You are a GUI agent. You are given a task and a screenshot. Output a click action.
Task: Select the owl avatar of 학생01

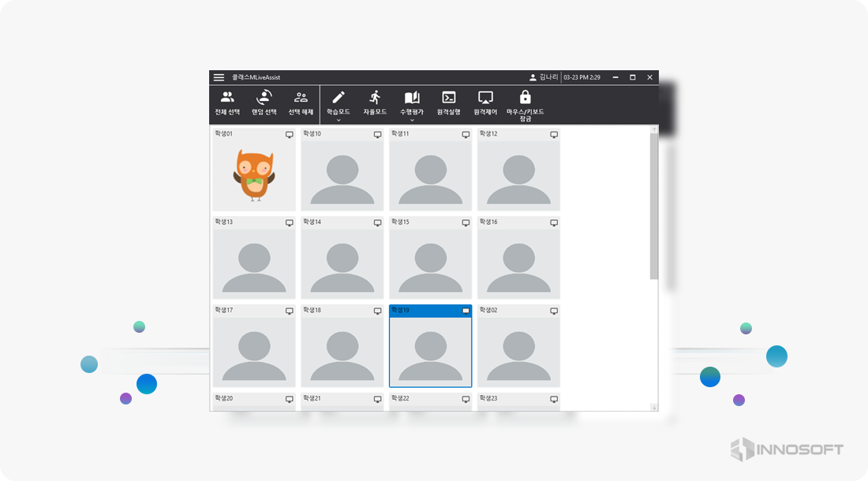point(254,175)
